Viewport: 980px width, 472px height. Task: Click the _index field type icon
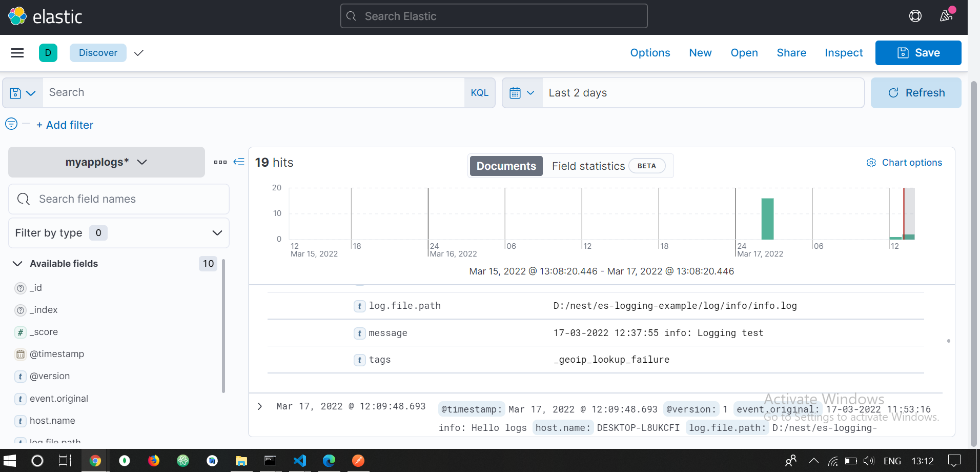point(21,310)
